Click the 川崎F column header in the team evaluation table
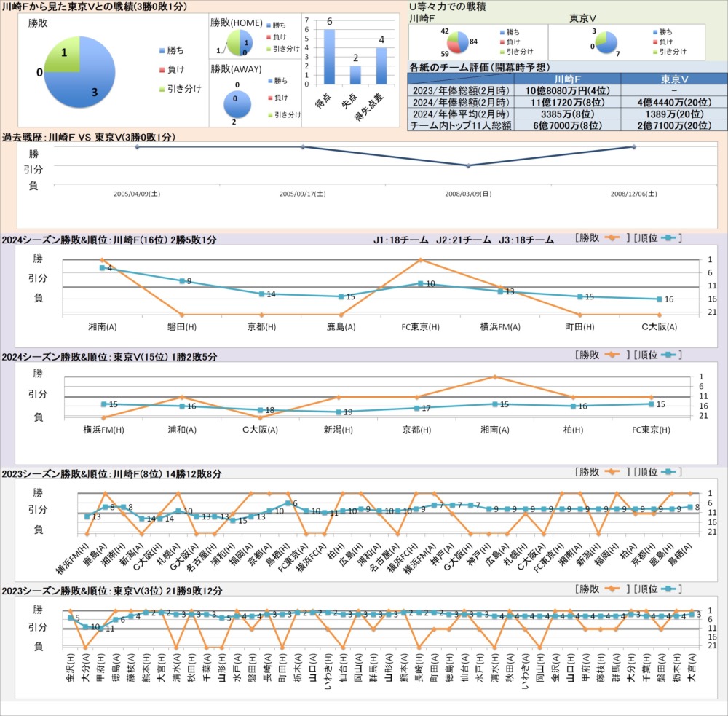The image size is (728, 716). [x=567, y=79]
